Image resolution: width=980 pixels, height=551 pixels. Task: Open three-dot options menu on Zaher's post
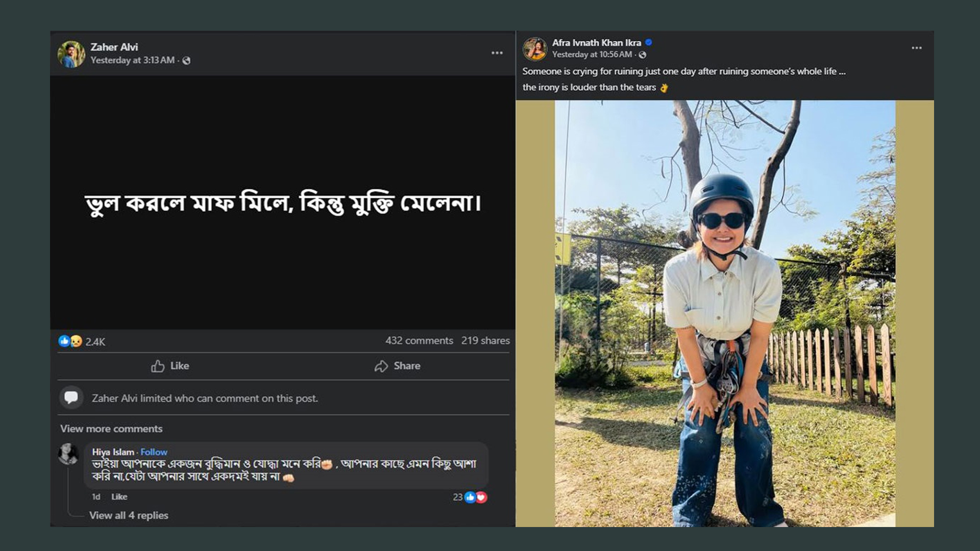tap(497, 53)
